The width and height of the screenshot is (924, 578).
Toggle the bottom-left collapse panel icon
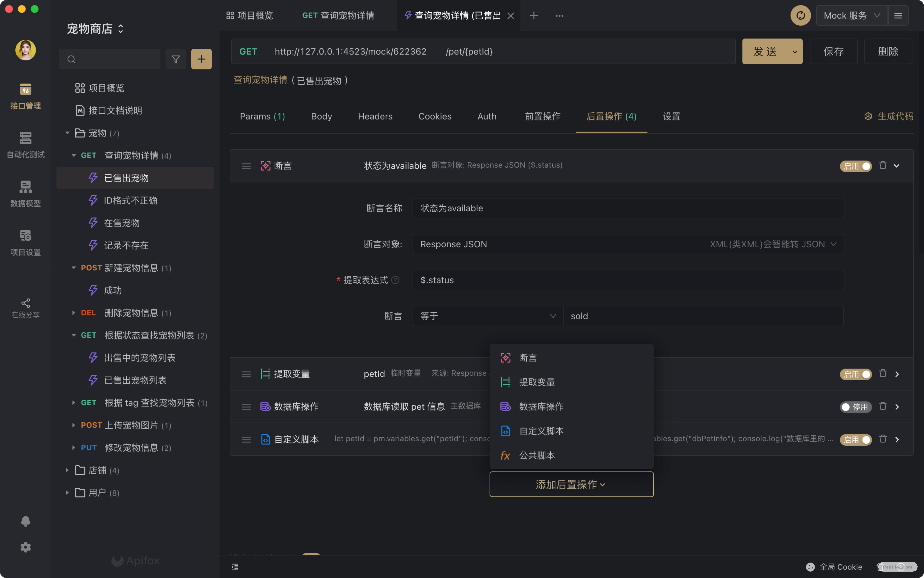click(x=235, y=567)
